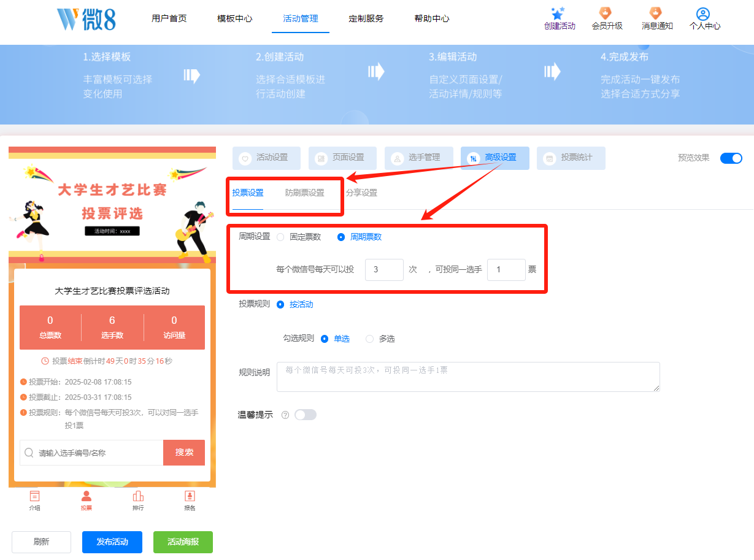This screenshot has width=754, height=560.
Task: Click the 活动海报 button
Action: click(183, 542)
